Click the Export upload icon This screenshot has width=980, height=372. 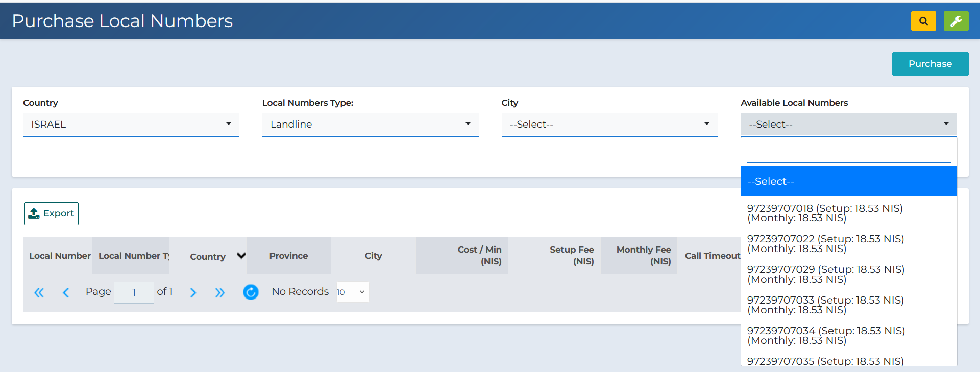click(x=34, y=213)
